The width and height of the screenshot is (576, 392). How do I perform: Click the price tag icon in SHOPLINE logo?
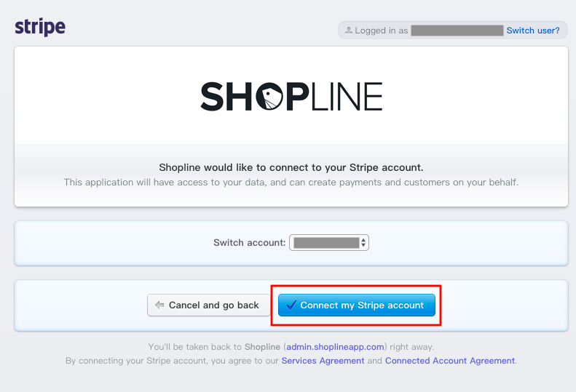(269, 97)
